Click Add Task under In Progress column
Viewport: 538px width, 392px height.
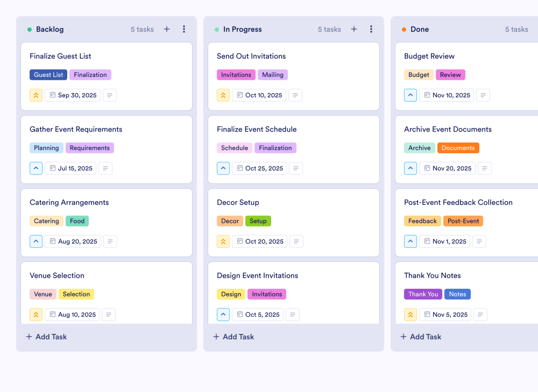[x=233, y=337]
